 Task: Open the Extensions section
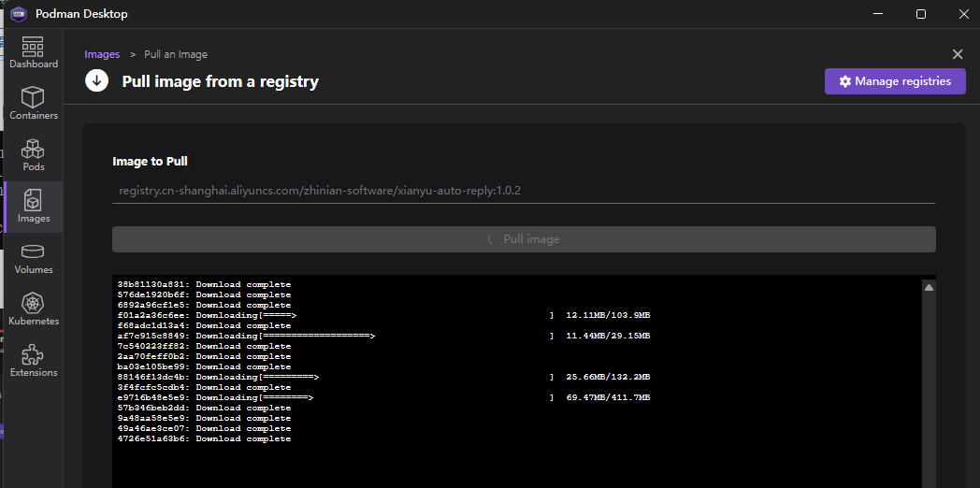pos(34,361)
